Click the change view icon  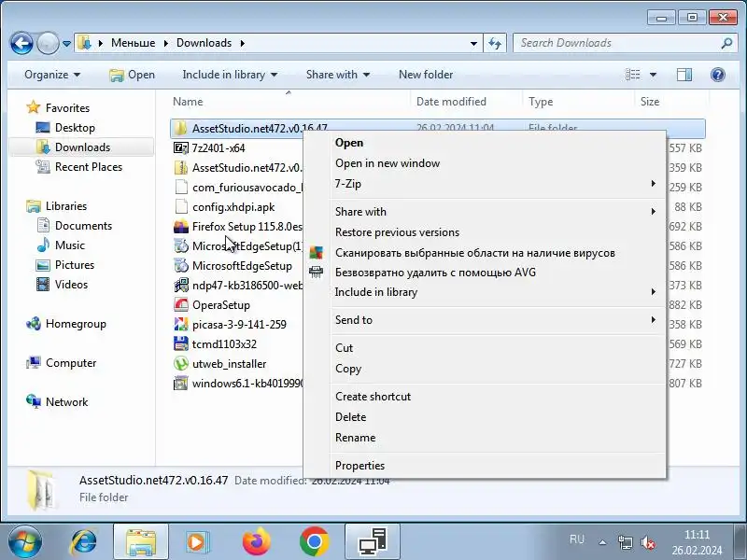(633, 75)
